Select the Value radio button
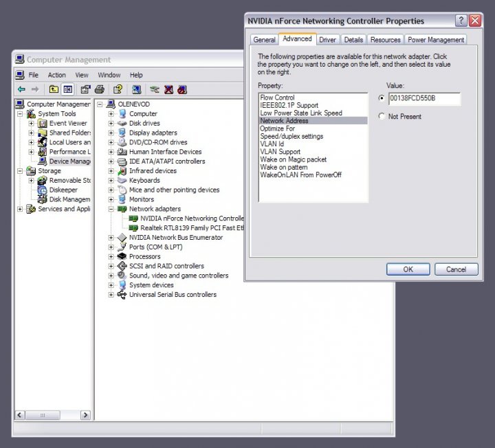The image size is (495, 448). point(382,98)
